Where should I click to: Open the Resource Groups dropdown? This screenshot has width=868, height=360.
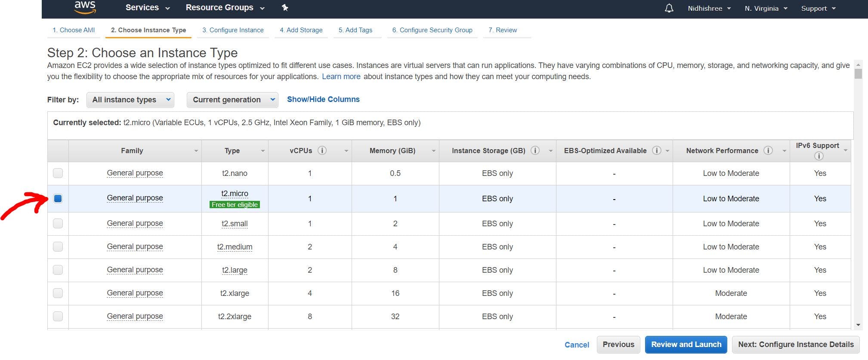coord(225,8)
